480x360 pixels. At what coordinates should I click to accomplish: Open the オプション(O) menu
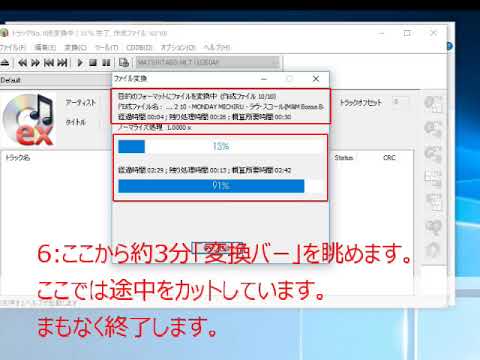point(178,47)
